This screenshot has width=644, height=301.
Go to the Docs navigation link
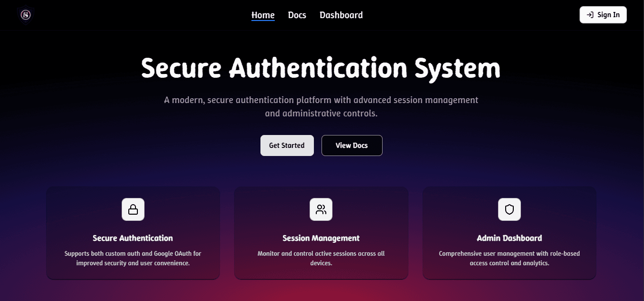(x=297, y=15)
